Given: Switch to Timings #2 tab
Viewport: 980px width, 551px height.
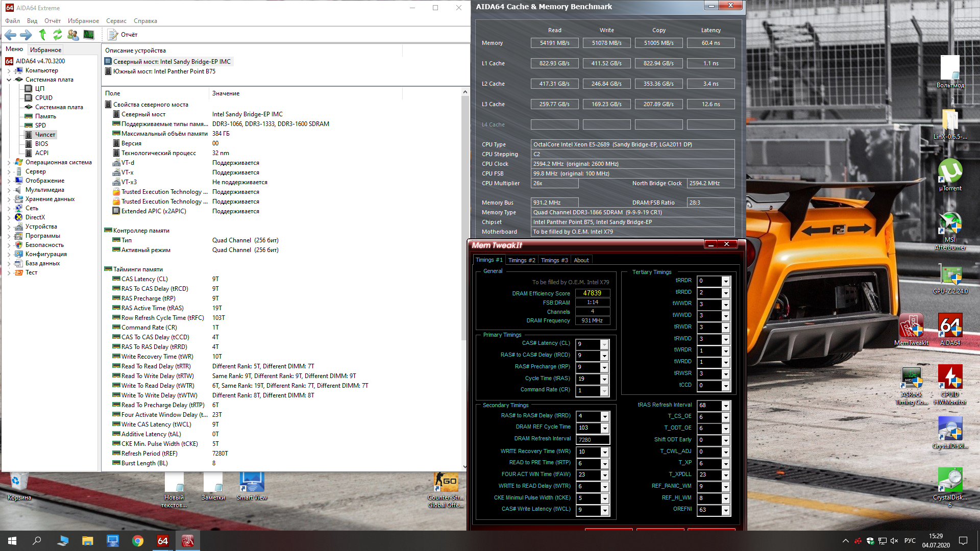Looking at the screenshot, I should pos(522,260).
